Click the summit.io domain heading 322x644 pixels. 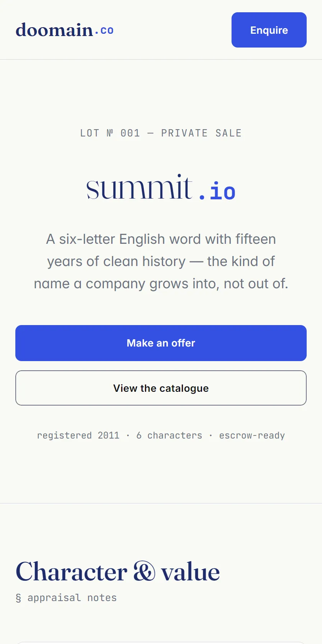pos(161,188)
